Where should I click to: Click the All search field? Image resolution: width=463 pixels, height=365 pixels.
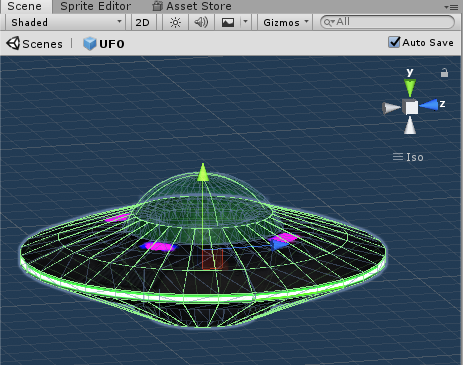click(x=387, y=22)
